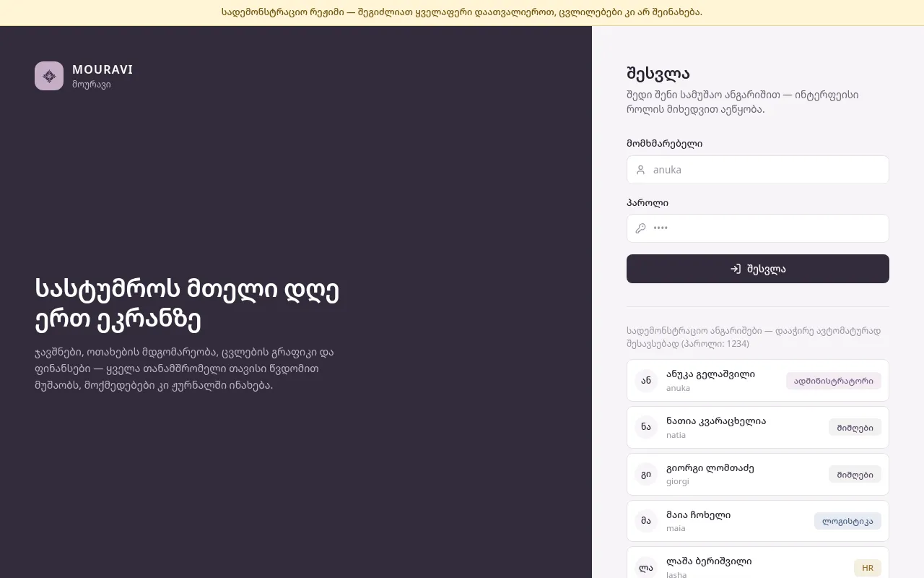This screenshot has width=924, height=578.
Task: Click the Mouravi logo icon
Action: click(x=49, y=76)
